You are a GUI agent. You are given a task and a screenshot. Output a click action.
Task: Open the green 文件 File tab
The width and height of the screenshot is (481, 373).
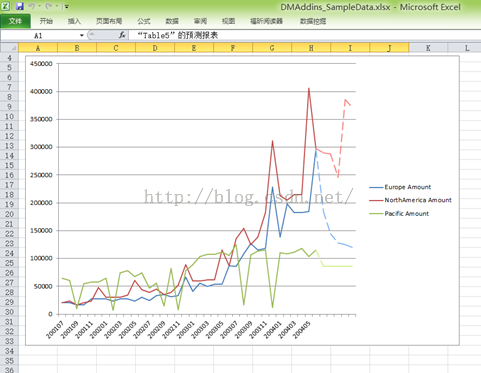pos(15,21)
